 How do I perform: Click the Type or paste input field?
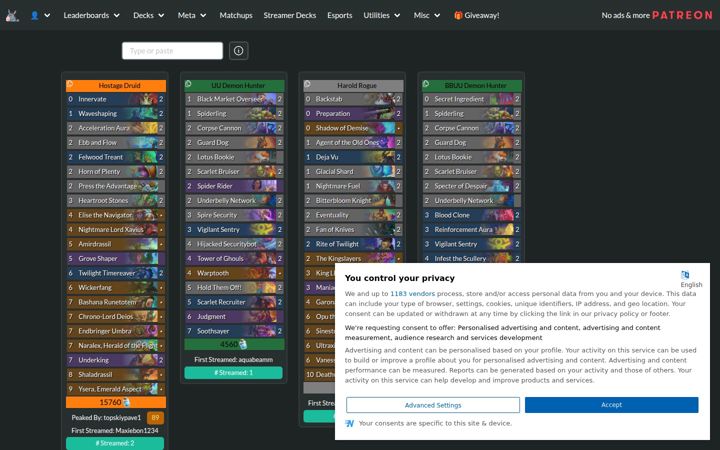(x=172, y=51)
